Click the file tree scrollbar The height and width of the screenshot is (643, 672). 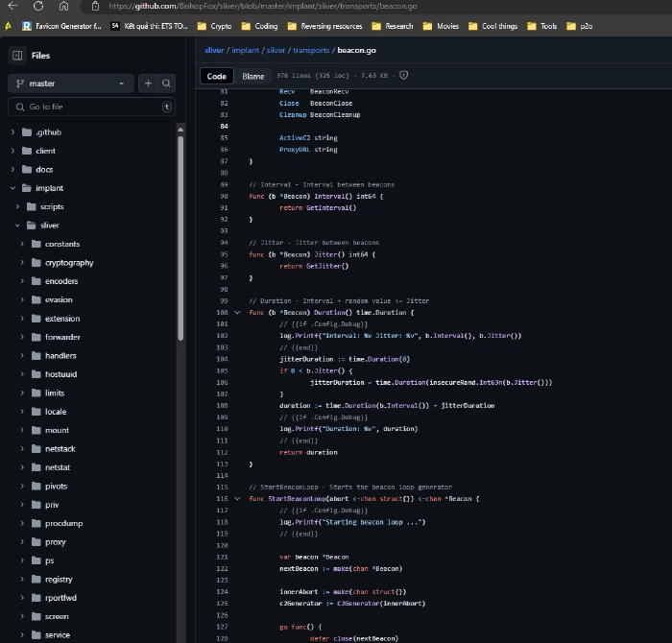pyautogui.click(x=180, y=238)
